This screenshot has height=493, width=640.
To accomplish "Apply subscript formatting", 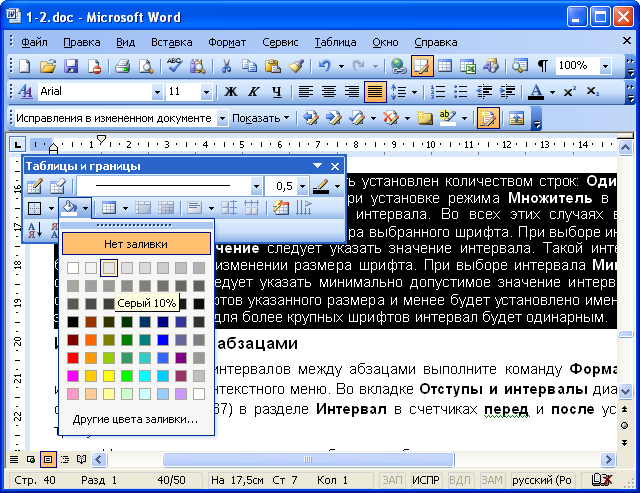I will 593,92.
